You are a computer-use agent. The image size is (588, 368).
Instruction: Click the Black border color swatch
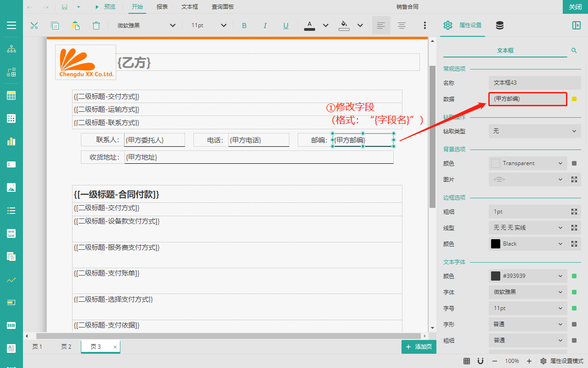pyautogui.click(x=496, y=244)
